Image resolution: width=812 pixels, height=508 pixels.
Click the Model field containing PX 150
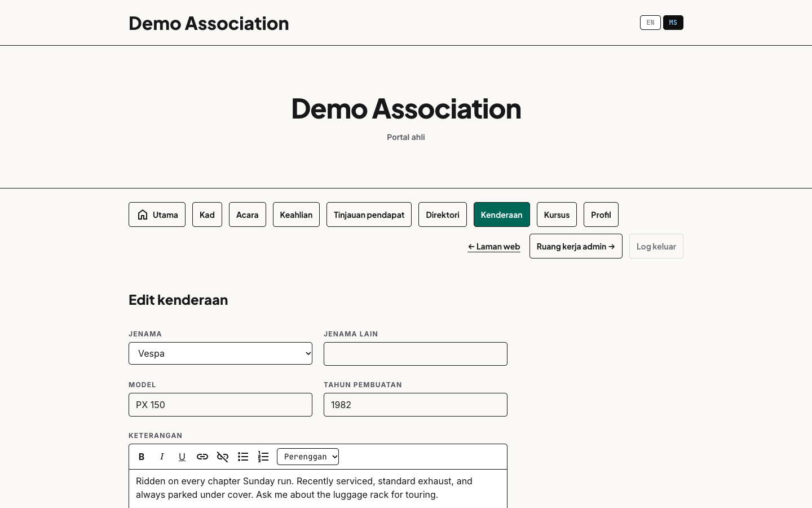(220, 405)
